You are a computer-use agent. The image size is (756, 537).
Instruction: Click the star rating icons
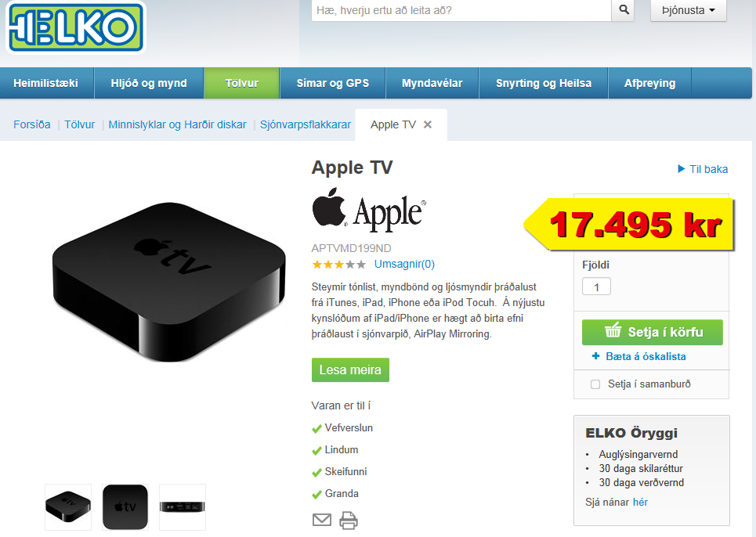click(339, 265)
